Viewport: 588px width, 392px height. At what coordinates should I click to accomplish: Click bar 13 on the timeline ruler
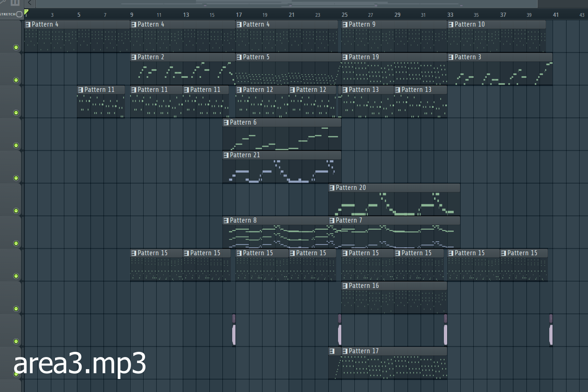[186, 14]
